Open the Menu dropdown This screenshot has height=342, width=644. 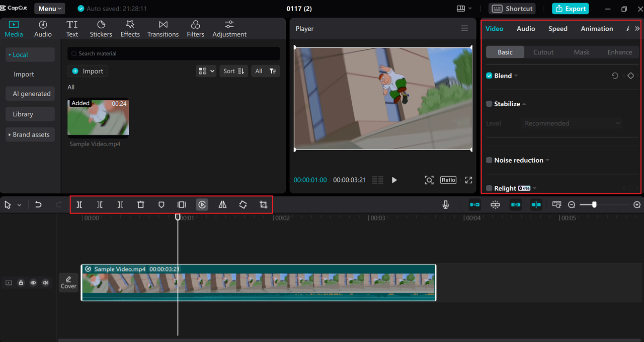point(50,9)
